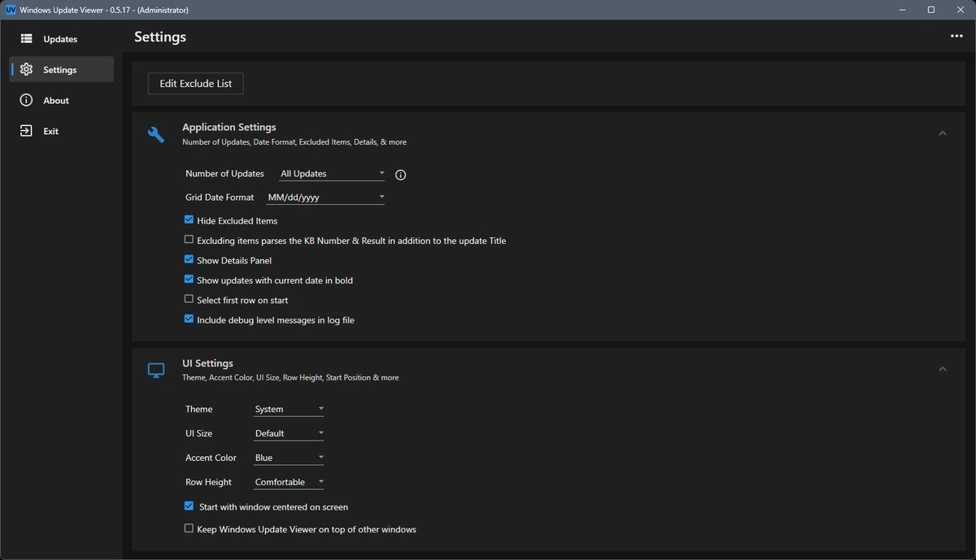Open the Grid Date Format dropdown

(x=325, y=198)
